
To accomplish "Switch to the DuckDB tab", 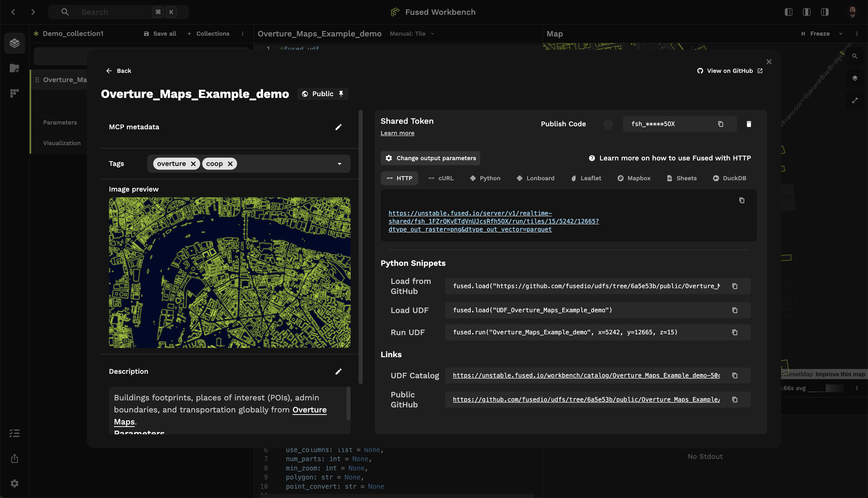I will tap(729, 178).
